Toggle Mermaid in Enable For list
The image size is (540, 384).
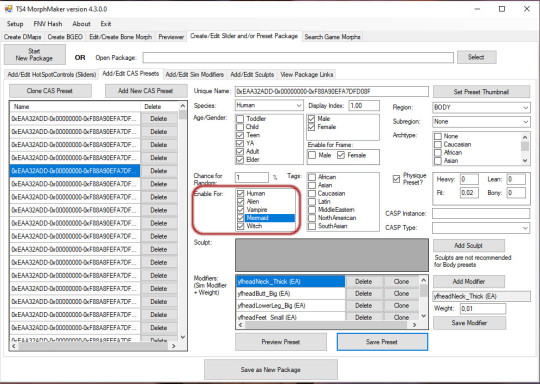click(240, 218)
